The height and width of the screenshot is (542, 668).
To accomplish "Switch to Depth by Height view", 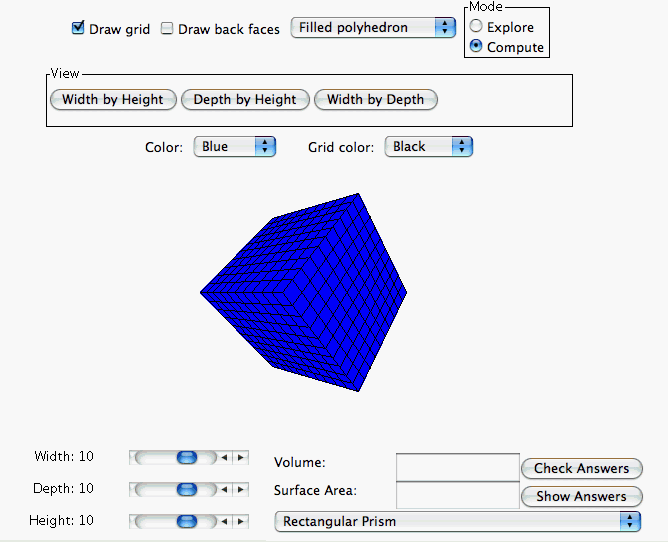I will click(x=245, y=99).
